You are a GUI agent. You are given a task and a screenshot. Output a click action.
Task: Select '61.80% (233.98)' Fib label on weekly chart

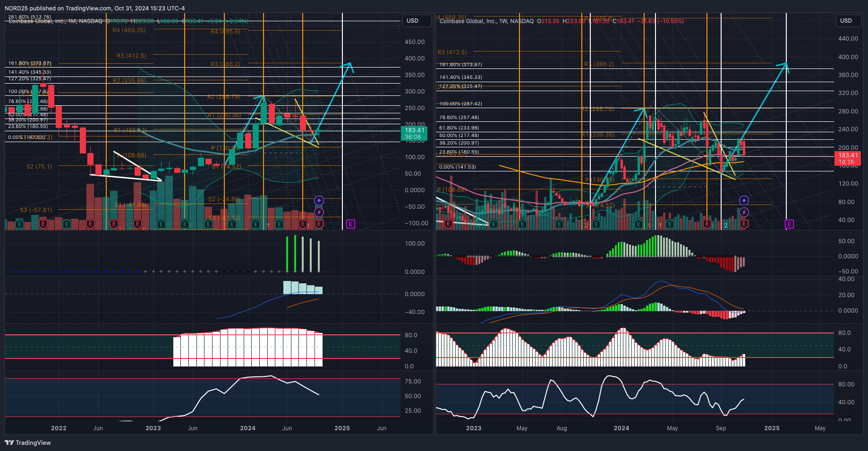459,128
